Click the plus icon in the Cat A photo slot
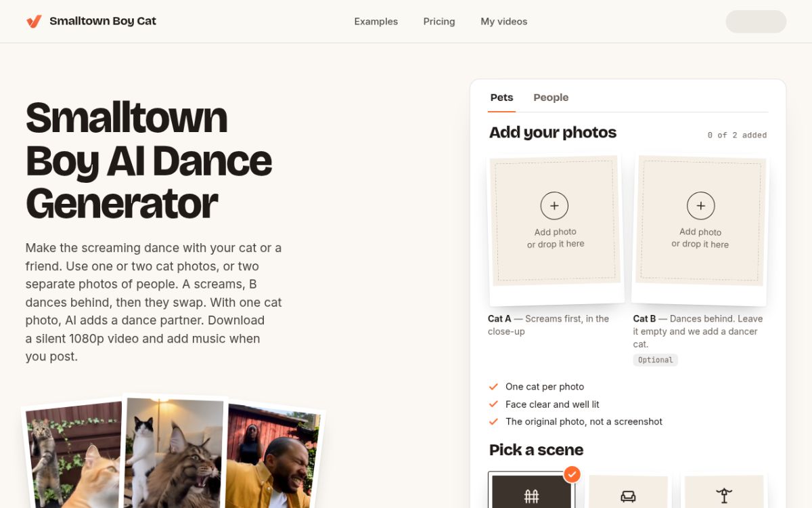812x508 pixels. pyautogui.click(x=554, y=206)
